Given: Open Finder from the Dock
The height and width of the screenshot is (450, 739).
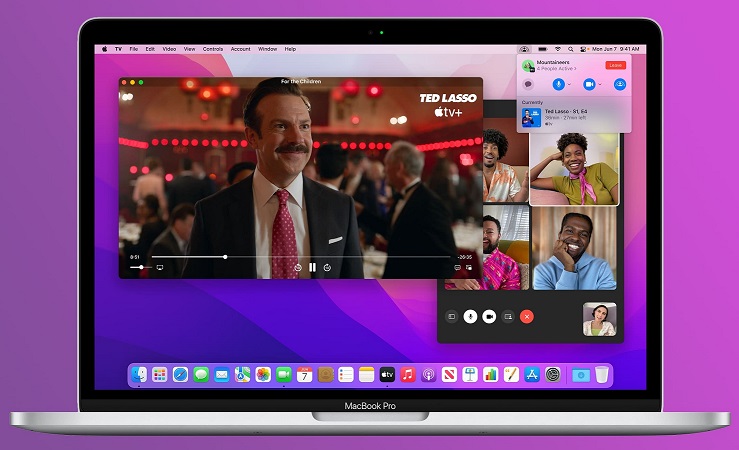Looking at the screenshot, I should tap(139, 375).
